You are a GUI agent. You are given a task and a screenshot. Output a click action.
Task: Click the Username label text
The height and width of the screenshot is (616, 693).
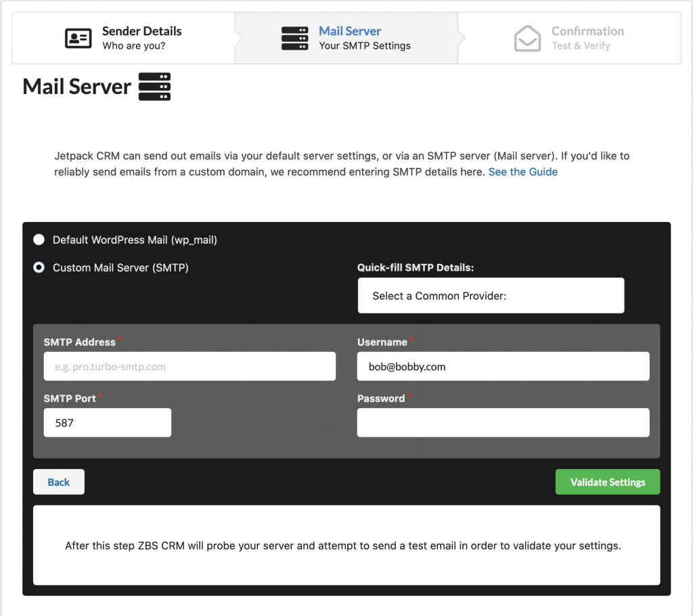click(x=382, y=342)
